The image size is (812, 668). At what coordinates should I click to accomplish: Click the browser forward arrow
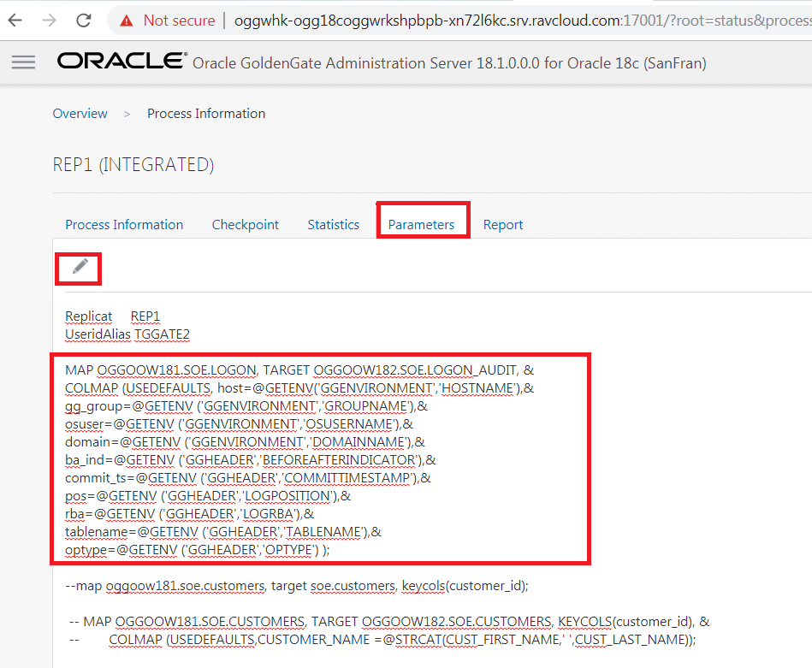tap(49, 21)
